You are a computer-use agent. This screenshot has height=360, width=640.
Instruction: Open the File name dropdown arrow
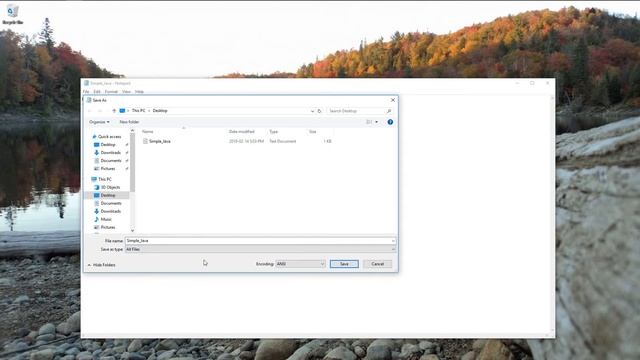[393, 241]
